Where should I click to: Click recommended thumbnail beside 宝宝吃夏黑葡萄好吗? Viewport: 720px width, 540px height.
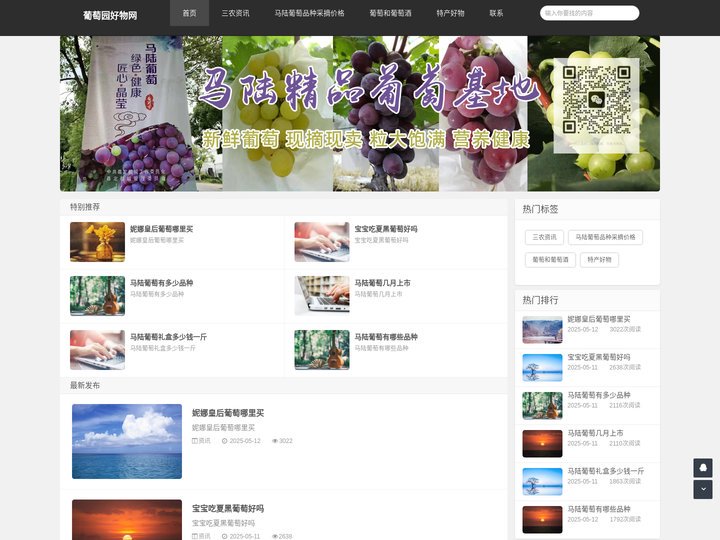(x=322, y=242)
